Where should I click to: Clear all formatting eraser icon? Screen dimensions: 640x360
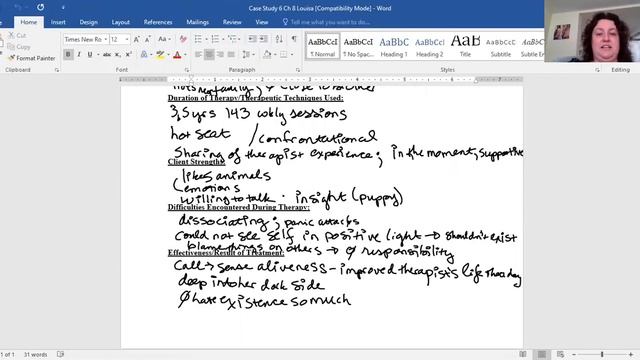point(183,39)
